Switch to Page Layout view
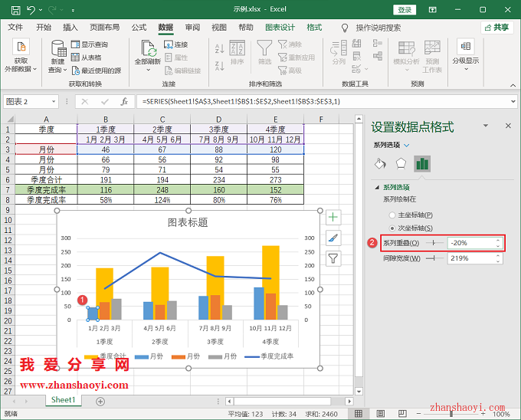 381,414
